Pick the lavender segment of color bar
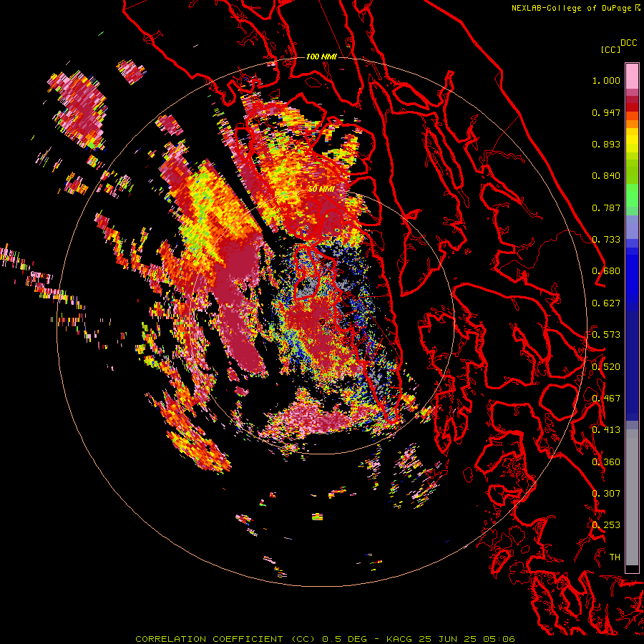644x644 pixels. pyautogui.click(x=632, y=227)
